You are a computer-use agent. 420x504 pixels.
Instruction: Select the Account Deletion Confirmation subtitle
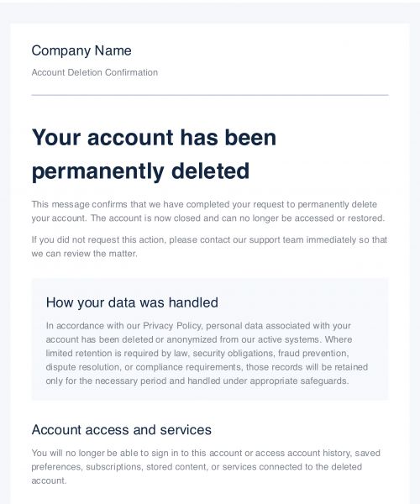coord(94,72)
